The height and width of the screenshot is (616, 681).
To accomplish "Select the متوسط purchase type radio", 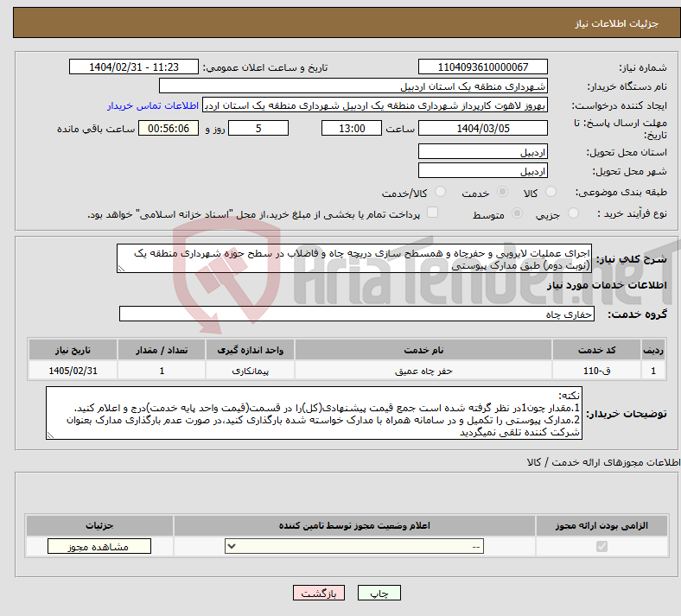I will pyautogui.click(x=518, y=213).
